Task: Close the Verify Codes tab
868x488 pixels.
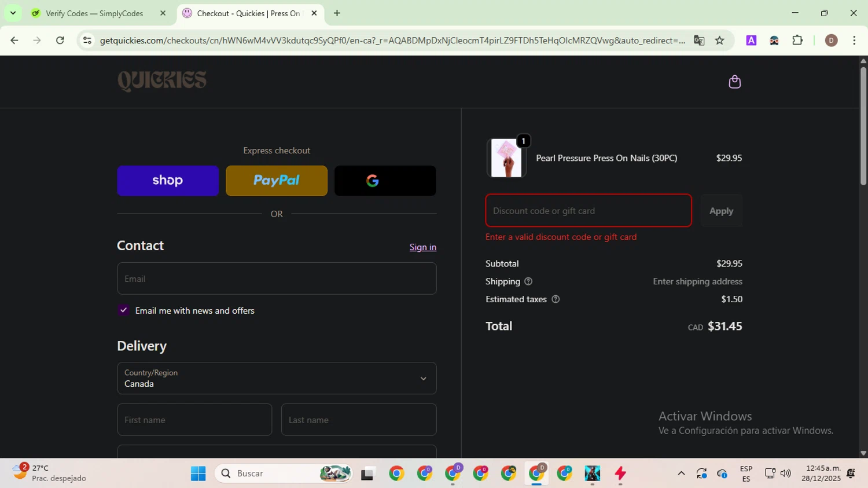Action: [163, 13]
